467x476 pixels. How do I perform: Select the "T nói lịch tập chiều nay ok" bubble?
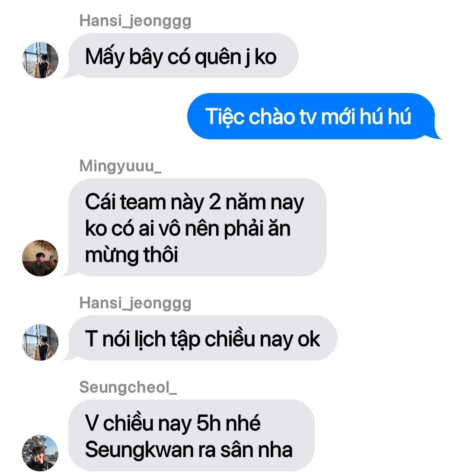click(x=200, y=338)
